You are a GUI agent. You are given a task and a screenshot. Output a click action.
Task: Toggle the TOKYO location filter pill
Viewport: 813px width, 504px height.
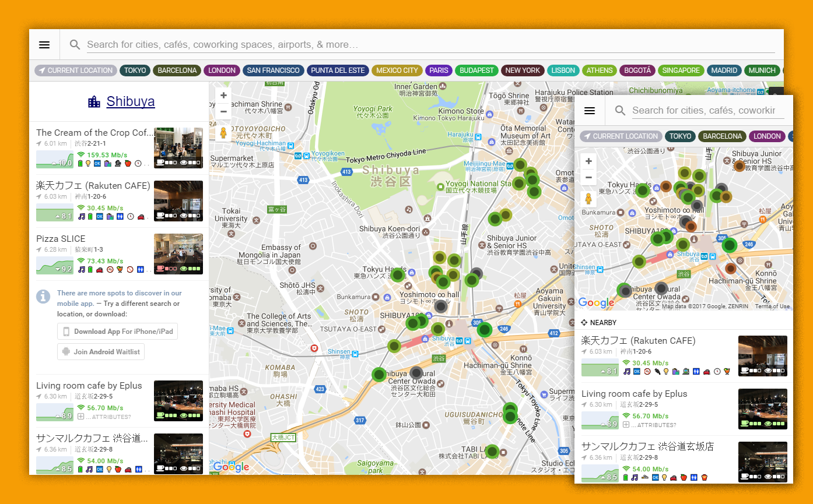pos(135,70)
